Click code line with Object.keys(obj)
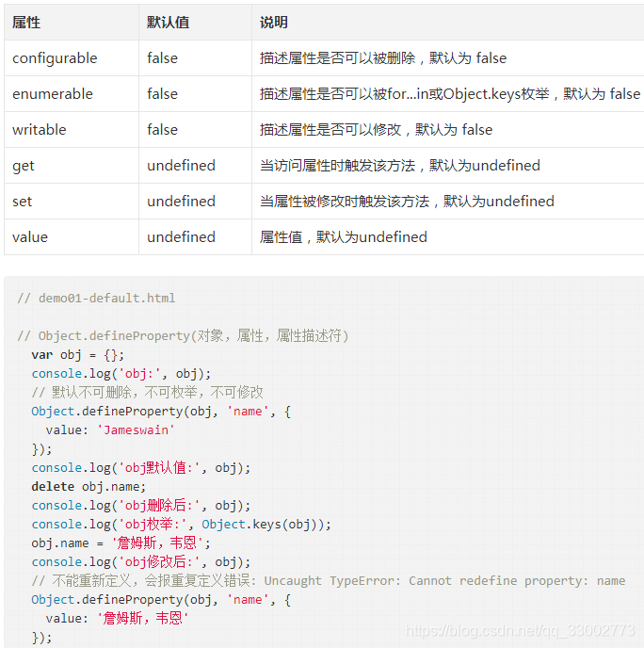This screenshot has width=644, height=648. [x=182, y=524]
